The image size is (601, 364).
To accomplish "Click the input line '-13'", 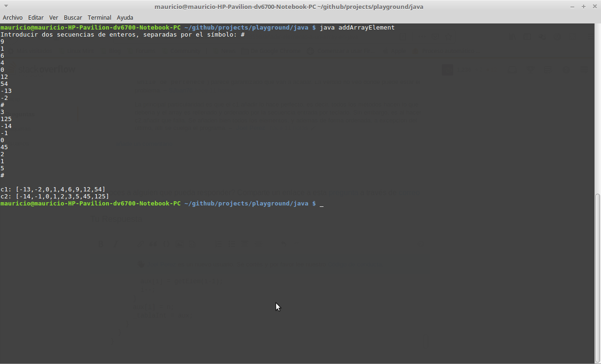I will (6, 91).
